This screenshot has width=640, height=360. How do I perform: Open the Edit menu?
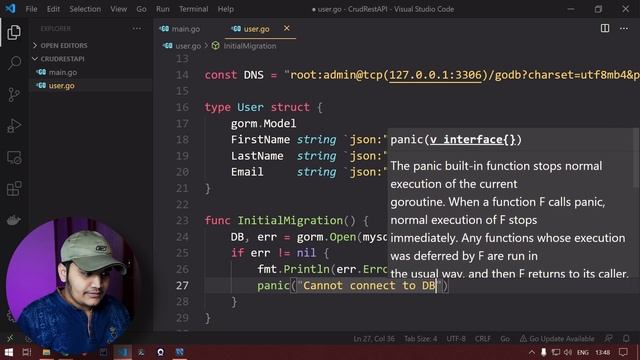pos(53,9)
